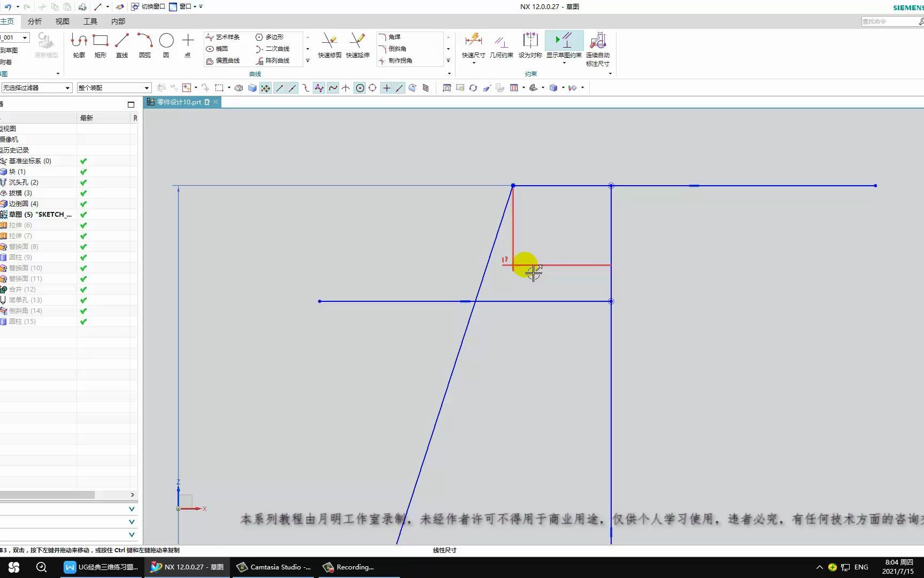Select the 点 point tool
This screenshot has height=578, width=924.
(x=188, y=46)
